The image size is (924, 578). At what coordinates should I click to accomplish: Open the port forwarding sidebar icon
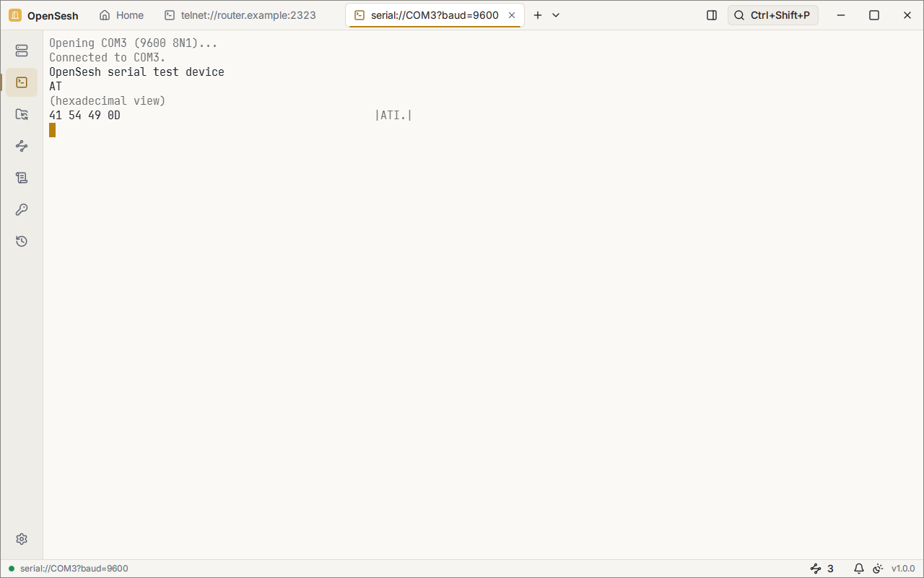[x=22, y=146]
